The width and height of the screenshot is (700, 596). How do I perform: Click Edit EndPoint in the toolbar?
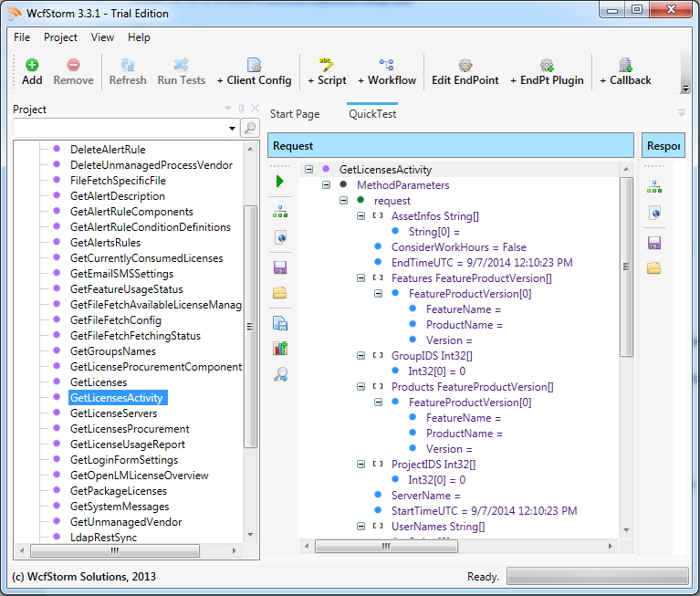[465, 72]
